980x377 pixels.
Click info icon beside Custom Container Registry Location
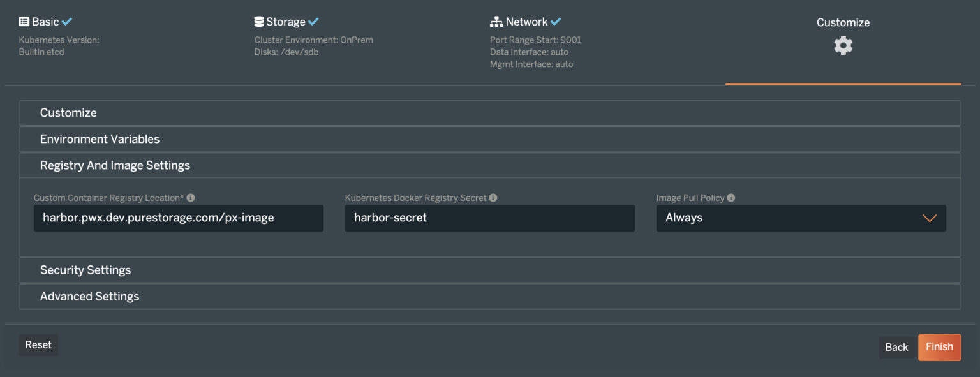tap(191, 198)
